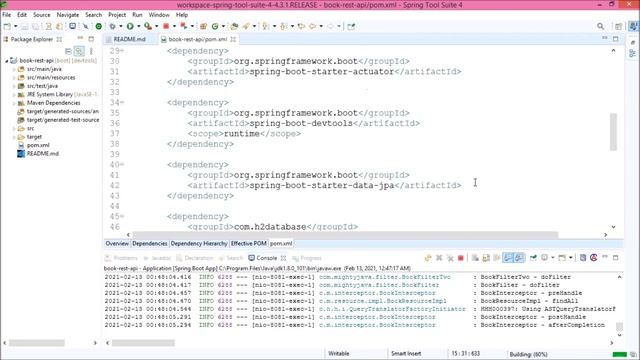Viewport: 640px width, 360px height.
Task: Toggle Show Console on standard error change
Action: [x=519, y=258]
